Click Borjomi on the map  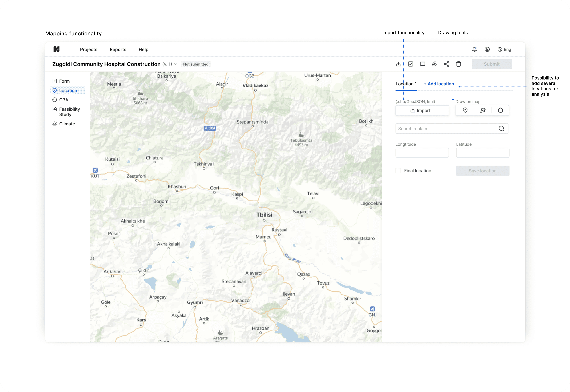(x=161, y=201)
